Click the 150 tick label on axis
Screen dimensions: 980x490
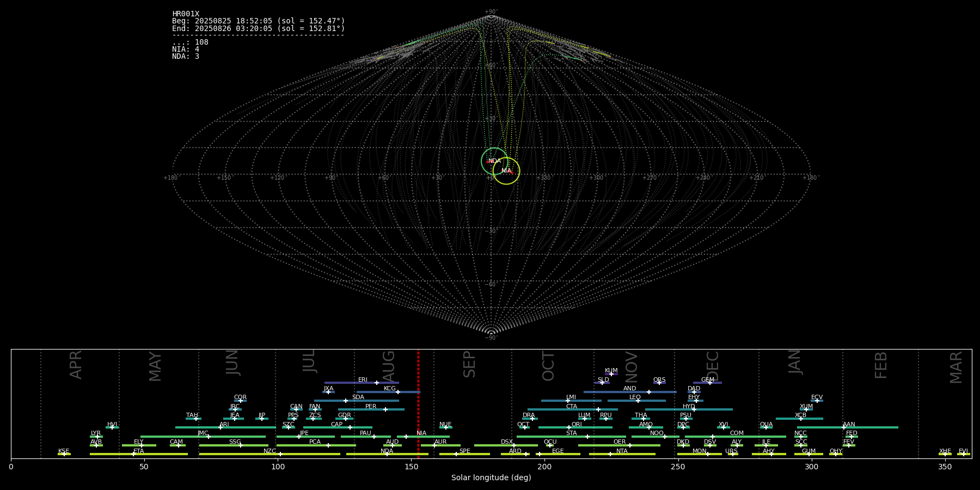click(x=411, y=467)
